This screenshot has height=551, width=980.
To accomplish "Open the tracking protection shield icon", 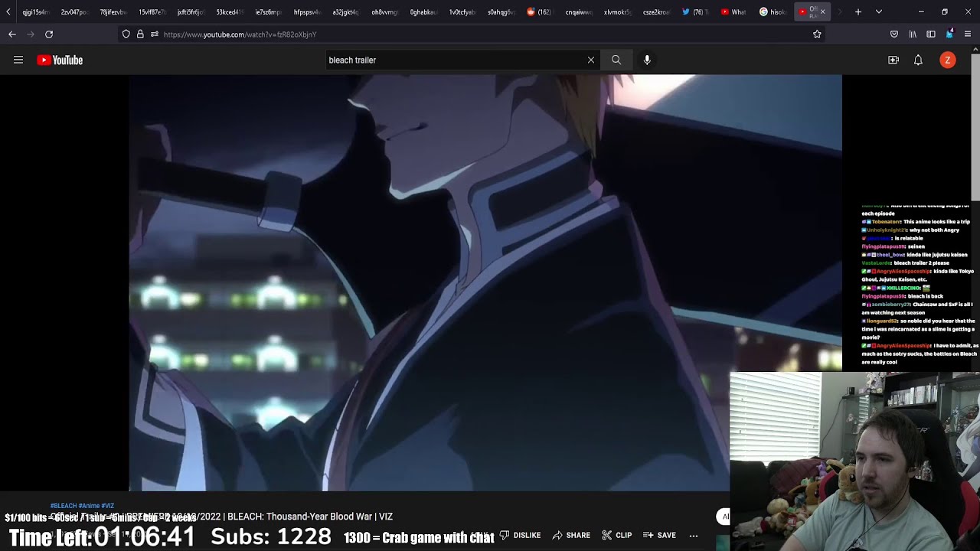I will (x=126, y=34).
